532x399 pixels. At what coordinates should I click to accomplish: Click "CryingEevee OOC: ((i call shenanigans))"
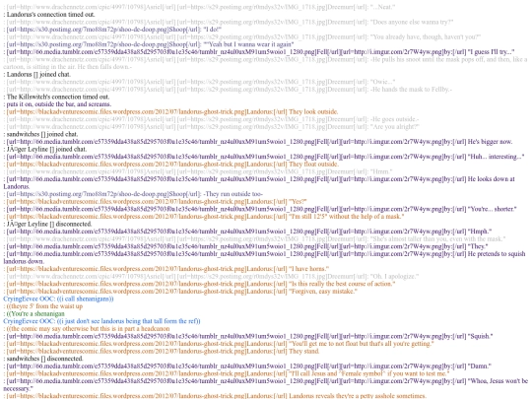(x=58, y=299)
